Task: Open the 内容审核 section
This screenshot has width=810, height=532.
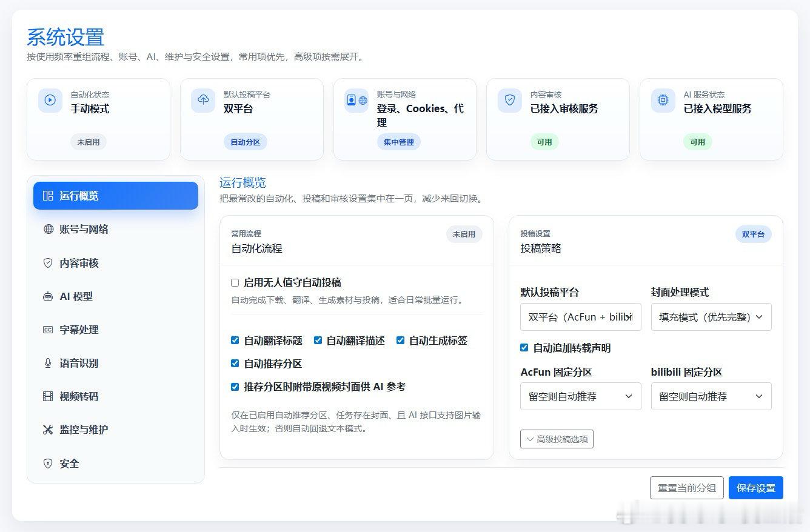Action: click(x=116, y=263)
